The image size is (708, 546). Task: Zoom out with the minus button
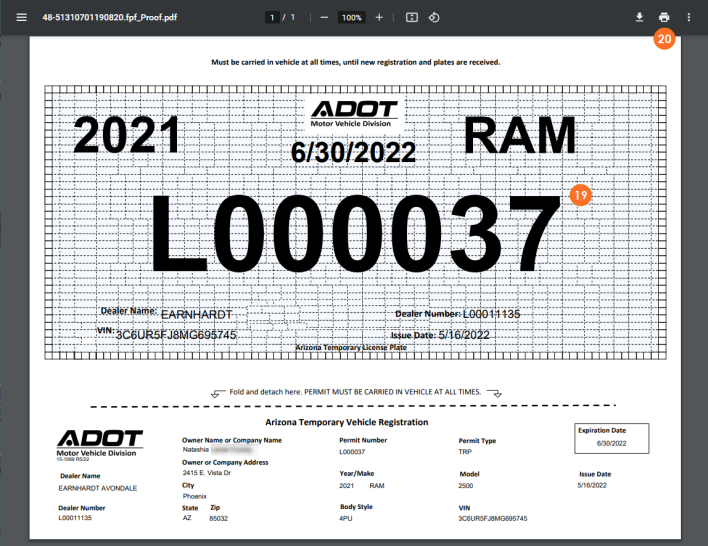pyautogui.click(x=324, y=18)
